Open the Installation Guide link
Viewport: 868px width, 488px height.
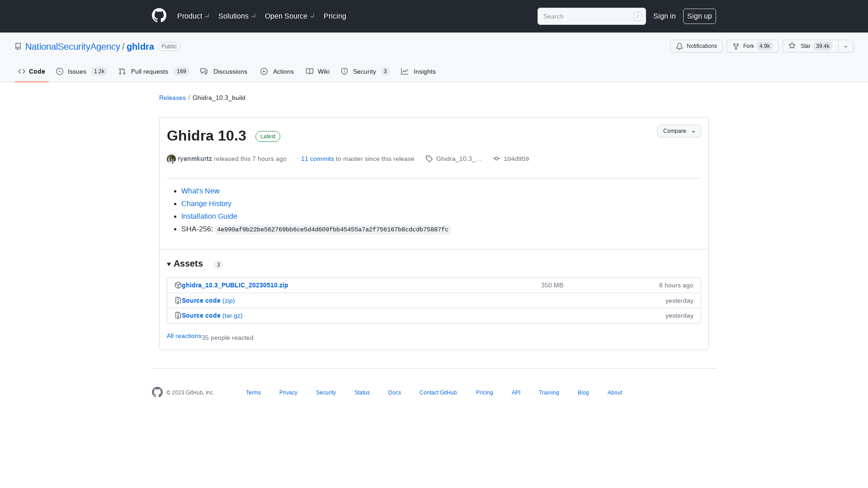coord(209,216)
